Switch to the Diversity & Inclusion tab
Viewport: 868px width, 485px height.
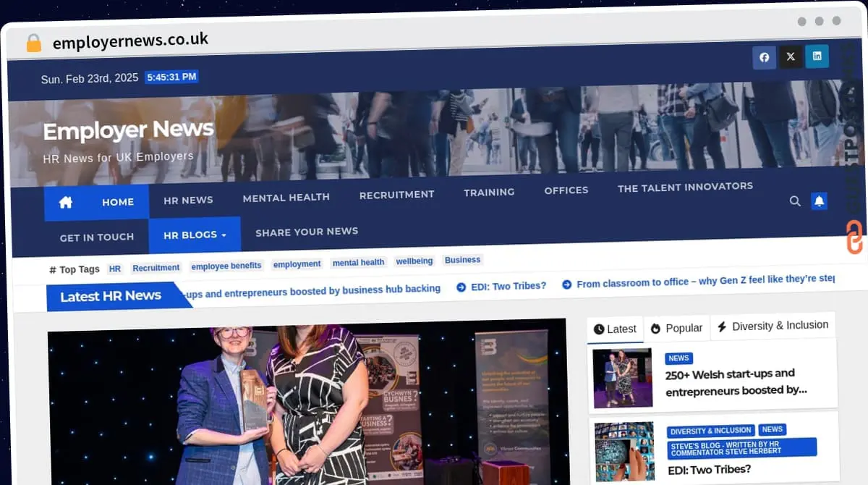click(773, 326)
